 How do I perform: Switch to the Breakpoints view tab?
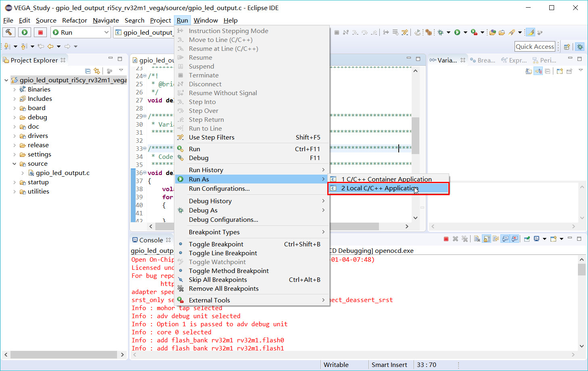483,60
